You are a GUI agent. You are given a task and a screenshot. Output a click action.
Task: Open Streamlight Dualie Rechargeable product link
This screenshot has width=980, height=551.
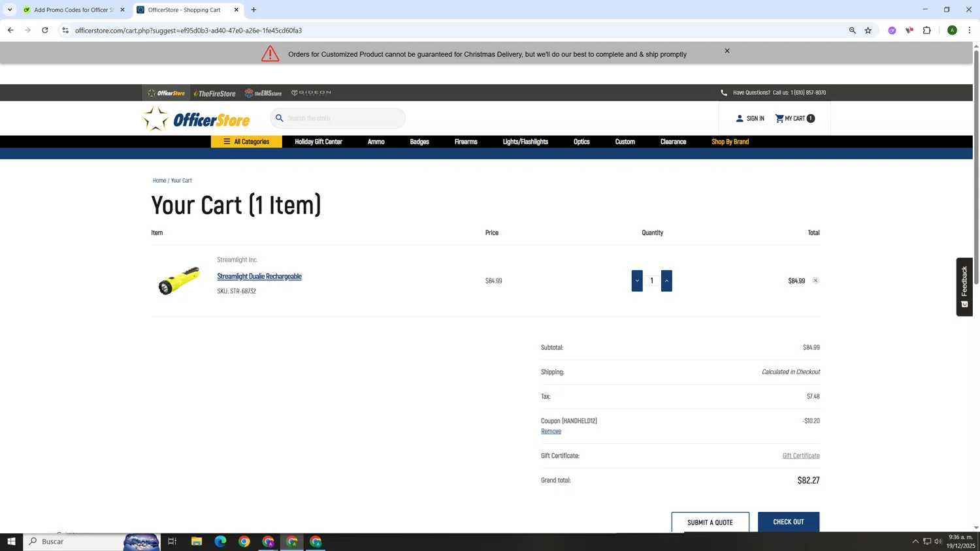tap(259, 276)
